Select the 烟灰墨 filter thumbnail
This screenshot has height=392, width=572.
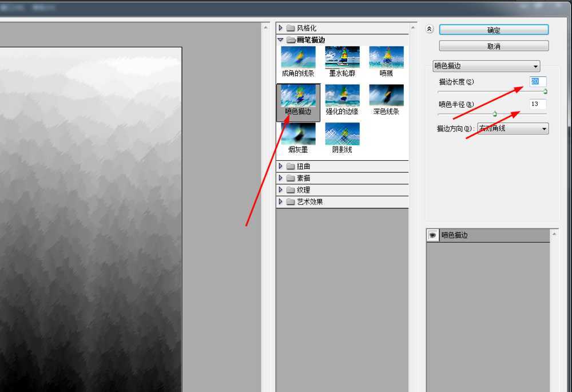point(298,133)
